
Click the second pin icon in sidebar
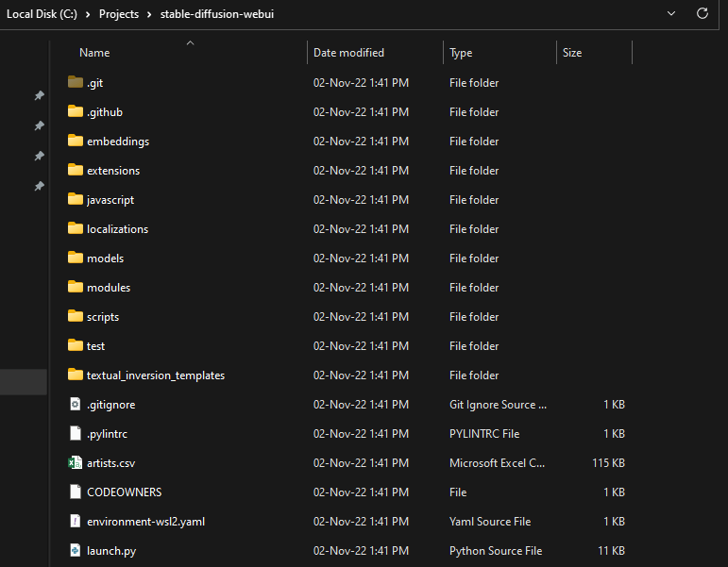coord(40,125)
